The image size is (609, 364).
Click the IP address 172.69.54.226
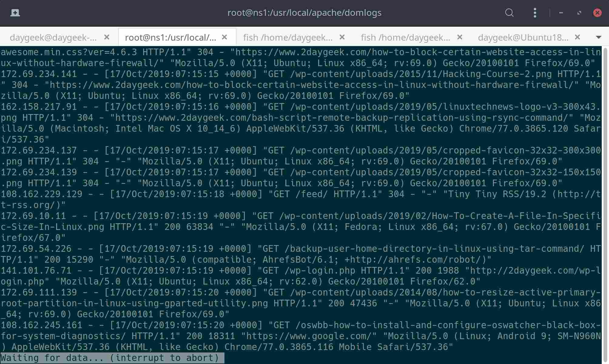point(36,249)
